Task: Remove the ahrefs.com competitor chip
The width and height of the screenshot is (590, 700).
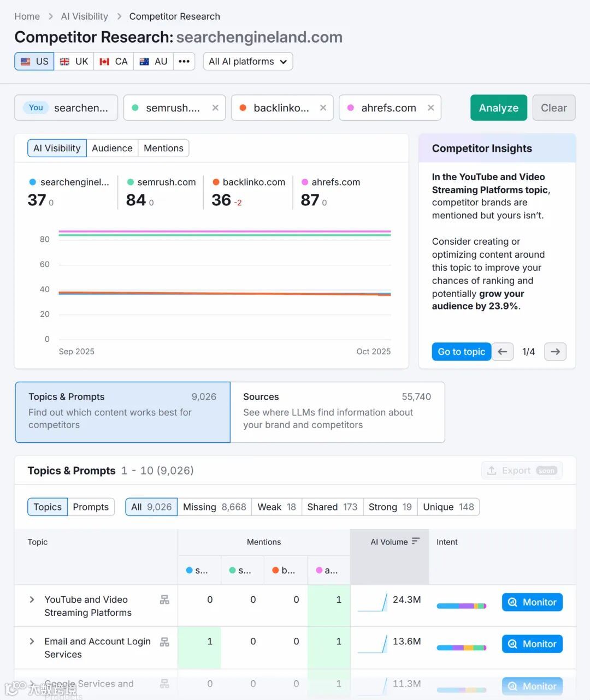Action: click(x=430, y=108)
